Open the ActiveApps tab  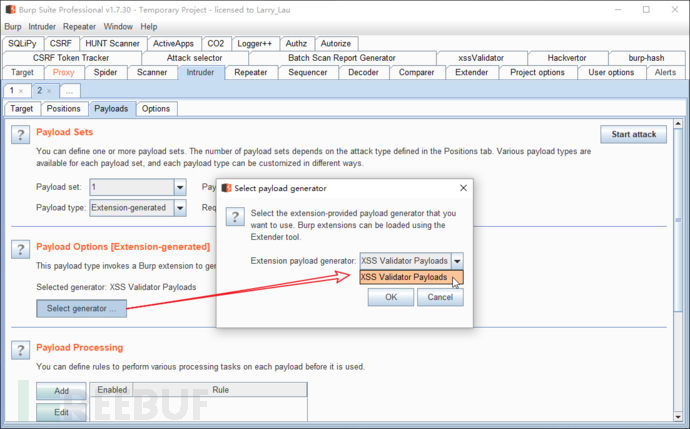[173, 44]
